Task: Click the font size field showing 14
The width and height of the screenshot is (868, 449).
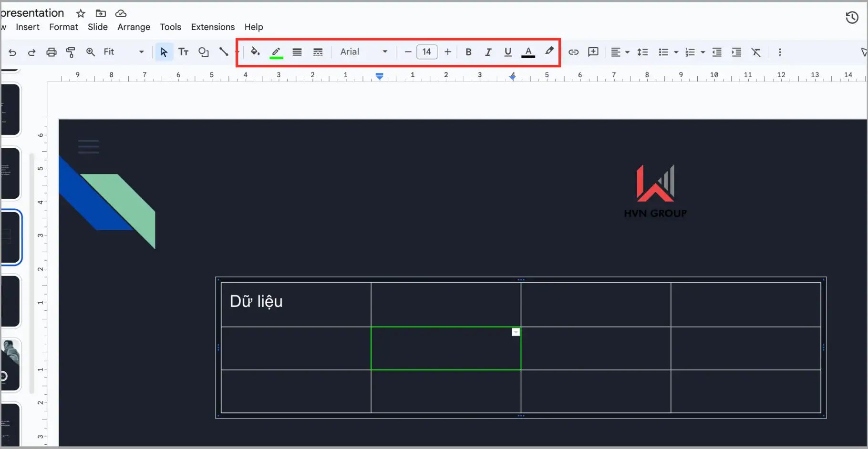Action: (x=427, y=52)
